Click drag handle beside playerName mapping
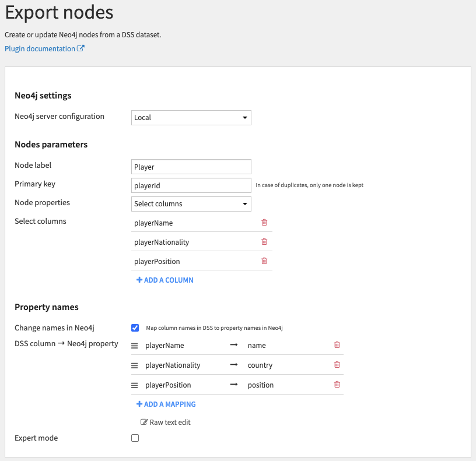 point(135,346)
